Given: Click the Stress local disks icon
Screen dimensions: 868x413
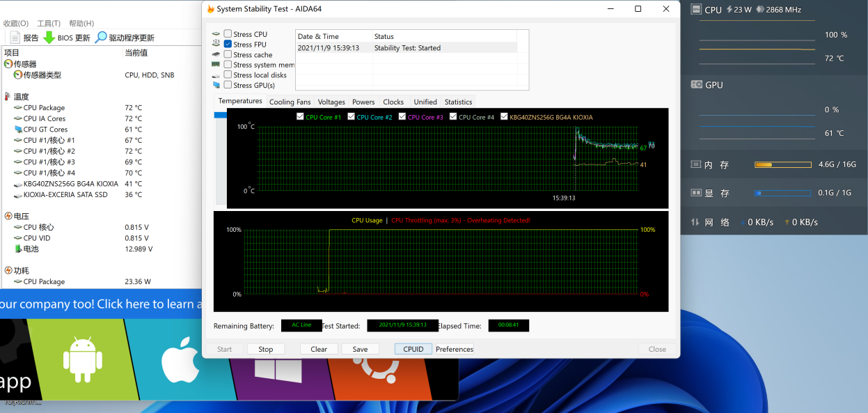Looking at the screenshot, I should [x=216, y=75].
